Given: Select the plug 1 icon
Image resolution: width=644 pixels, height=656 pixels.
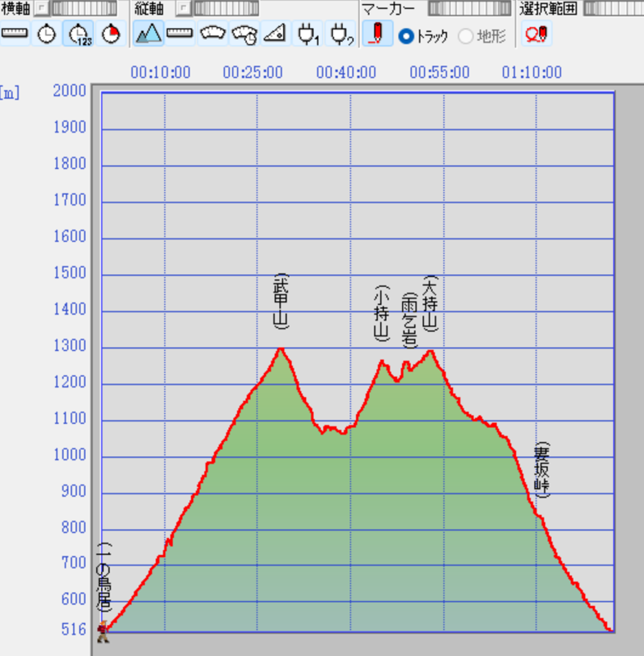Looking at the screenshot, I should pyautogui.click(x=308, y=34).
